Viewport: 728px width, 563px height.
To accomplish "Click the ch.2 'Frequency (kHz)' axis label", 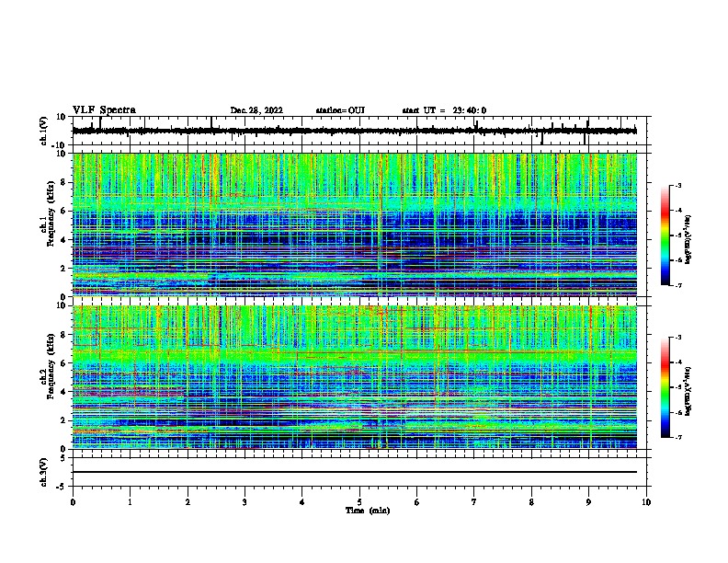I will pyautogui.click(x=51, y=366).
